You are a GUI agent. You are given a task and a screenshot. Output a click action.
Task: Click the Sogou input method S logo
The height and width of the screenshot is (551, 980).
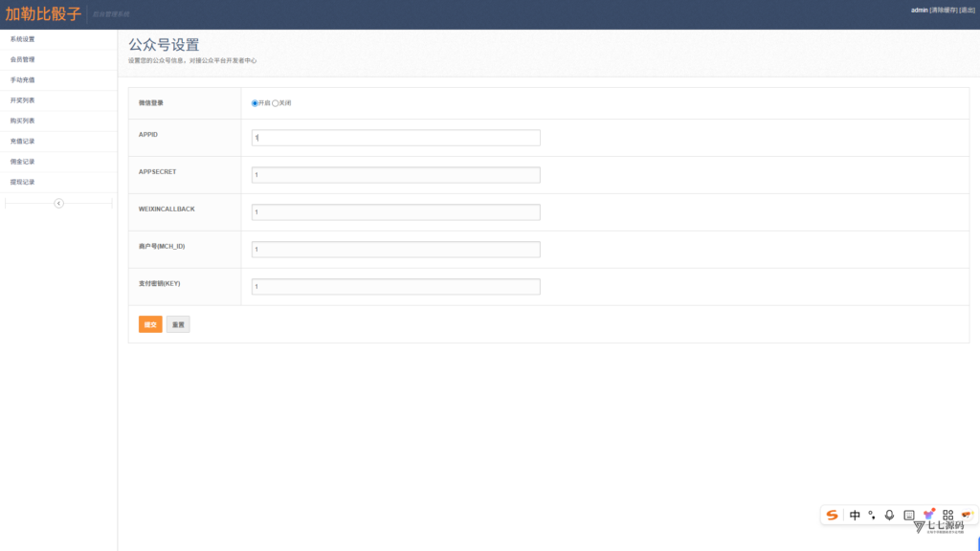tap(832, 515)
